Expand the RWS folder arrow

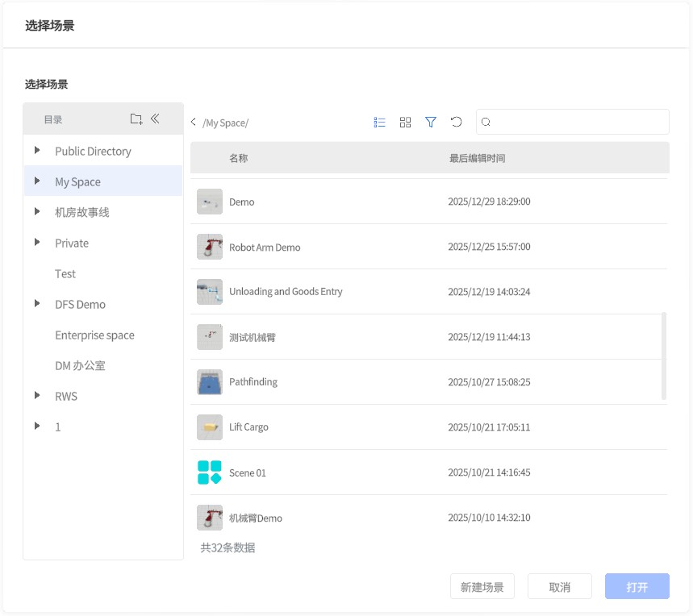[37, 396]
